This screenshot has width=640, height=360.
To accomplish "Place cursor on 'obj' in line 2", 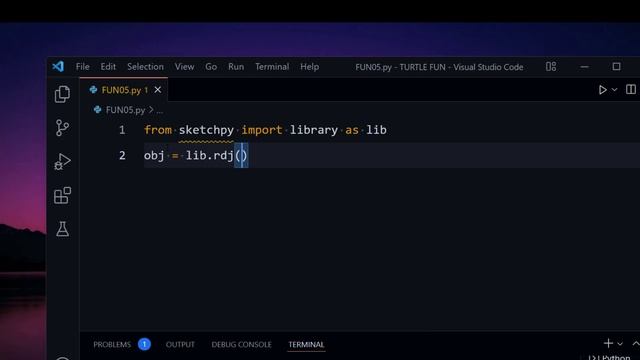I will point(154,156).
